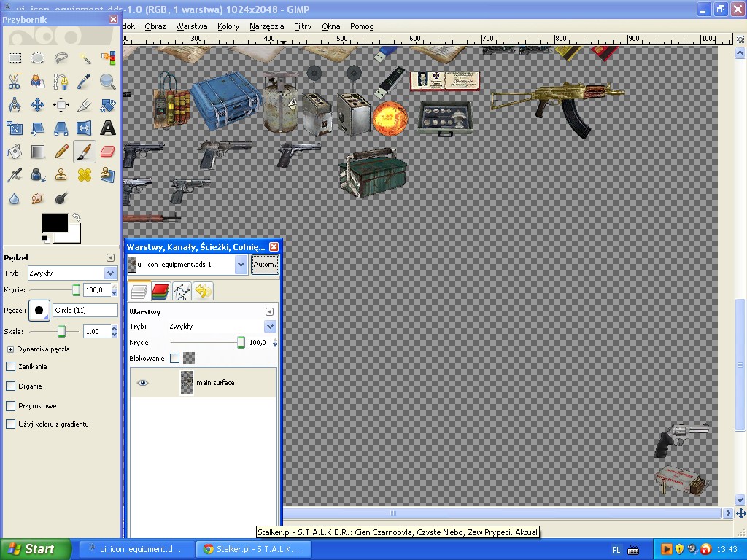The image size is (747, 560).
Task: Toggle the Blokowanie pixel lock checkbox
Action: pos(175,358)
